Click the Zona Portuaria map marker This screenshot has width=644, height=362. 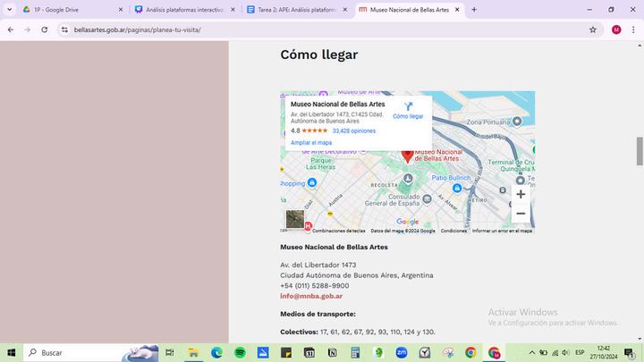coord(517,122)
